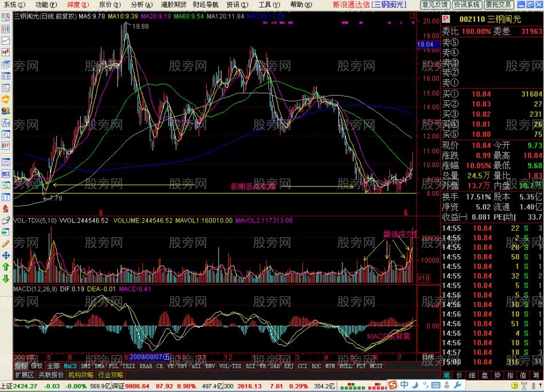Select the 全部 tab

coord(53,366)
